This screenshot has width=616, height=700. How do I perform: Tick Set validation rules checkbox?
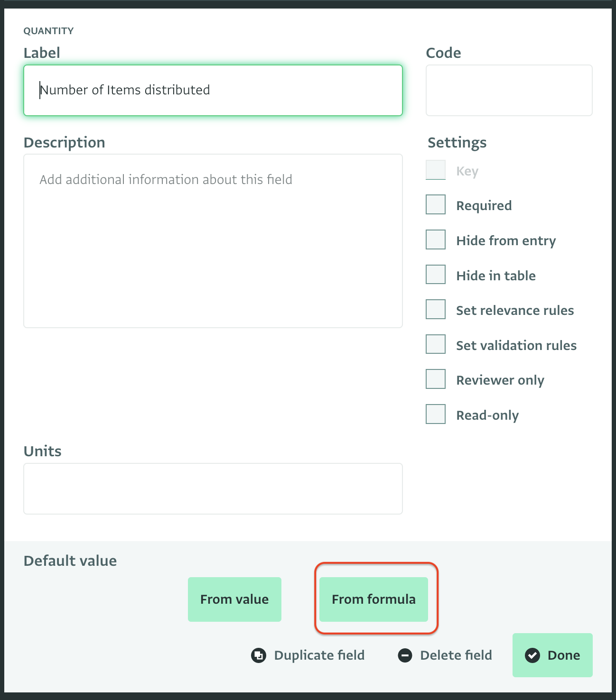(436, 344)
